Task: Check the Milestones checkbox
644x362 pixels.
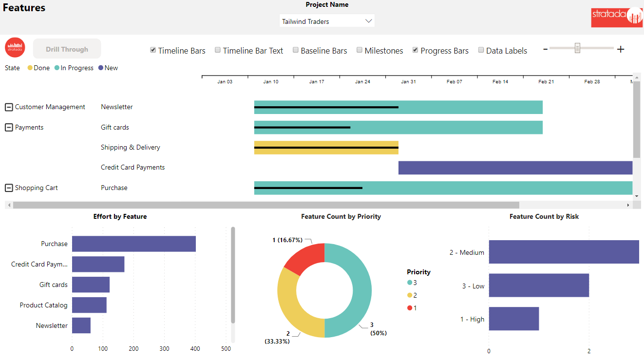Action: [360, 50]
